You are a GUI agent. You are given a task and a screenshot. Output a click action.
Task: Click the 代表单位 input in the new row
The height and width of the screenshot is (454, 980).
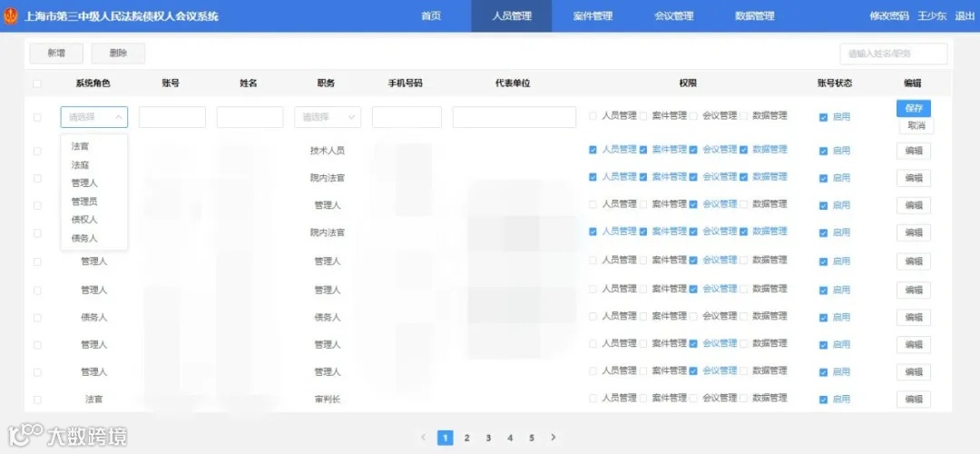pyautogui.click(x=514, y=117)
